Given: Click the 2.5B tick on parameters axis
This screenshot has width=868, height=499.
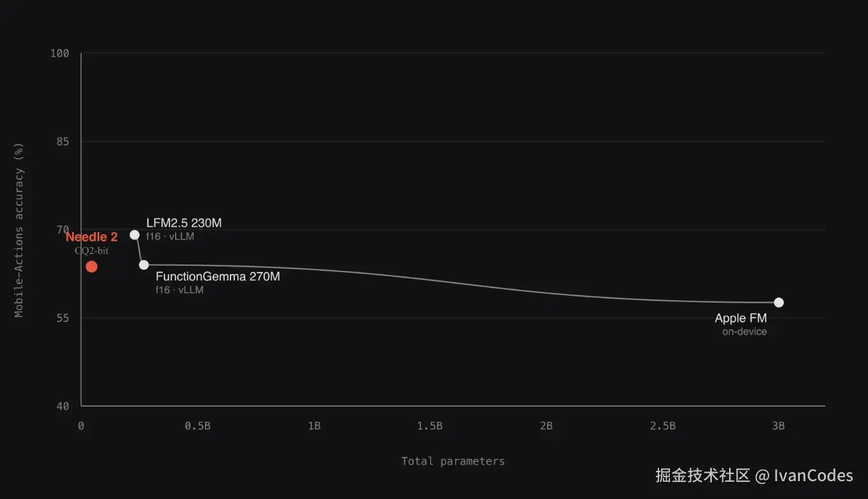Looking at the screenshot, I should (663, 426).
